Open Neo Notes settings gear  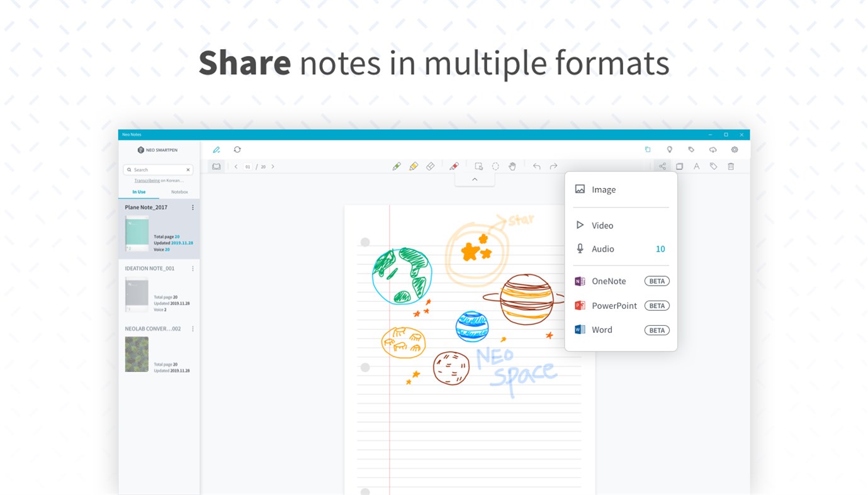click(733, 149)
